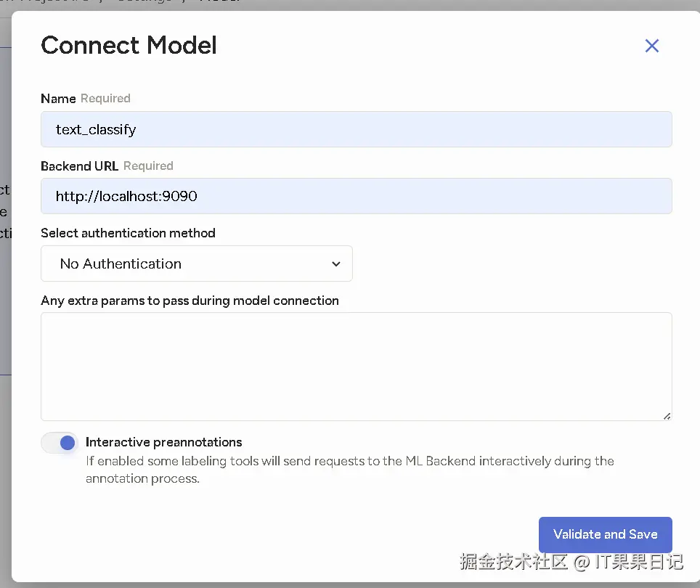The height and width of the screenshot is (588, 700).
Task: Click the authentication dropdown chevron arrow
Action: (335, 264)
